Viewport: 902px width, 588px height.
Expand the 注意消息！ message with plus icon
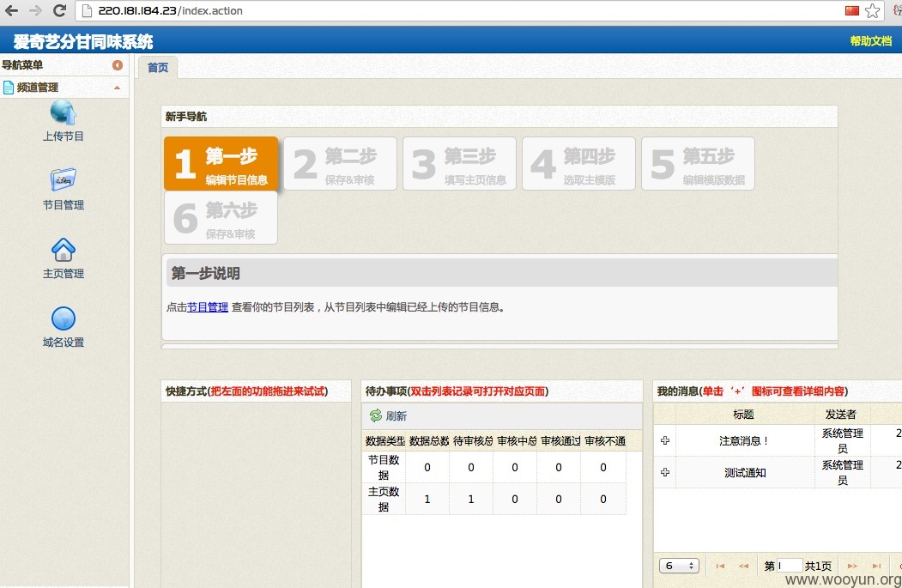[x=665, y=440]
